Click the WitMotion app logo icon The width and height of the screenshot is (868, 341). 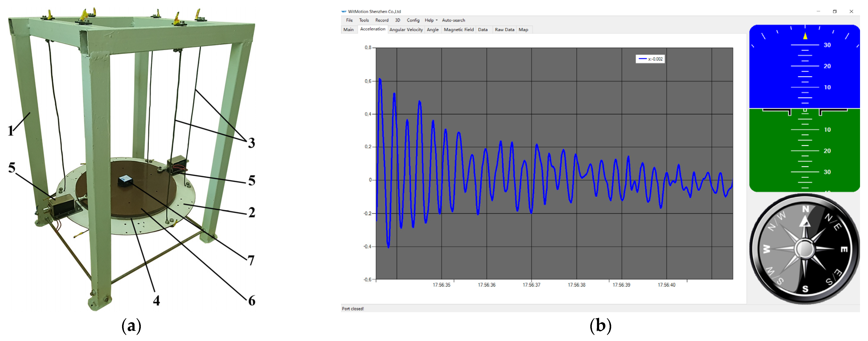point(344,11)
